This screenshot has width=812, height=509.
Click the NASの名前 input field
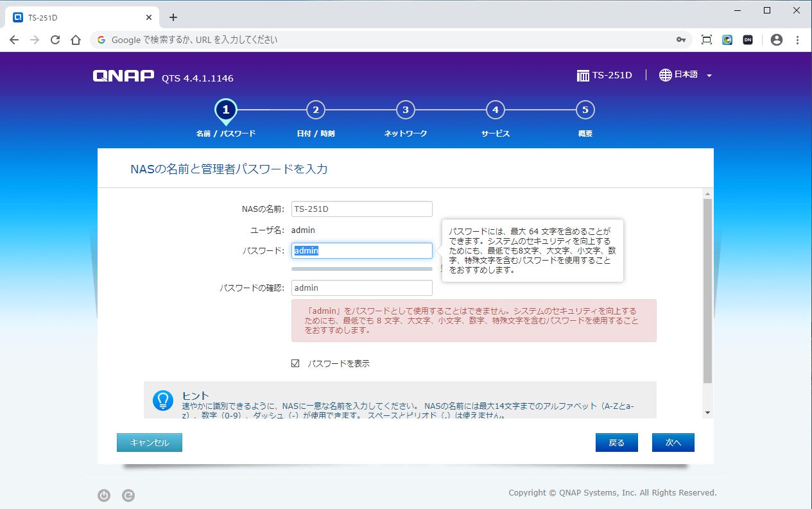(361, 209)
